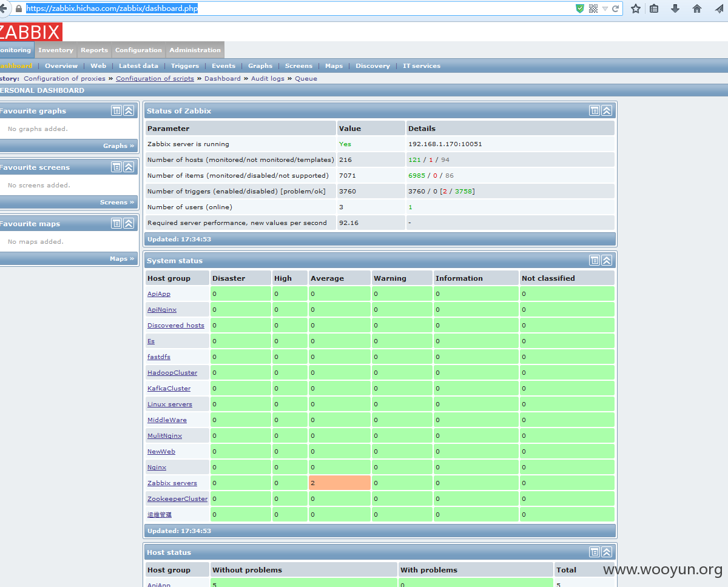Go to browser home page icon

(x=697, y=8)
